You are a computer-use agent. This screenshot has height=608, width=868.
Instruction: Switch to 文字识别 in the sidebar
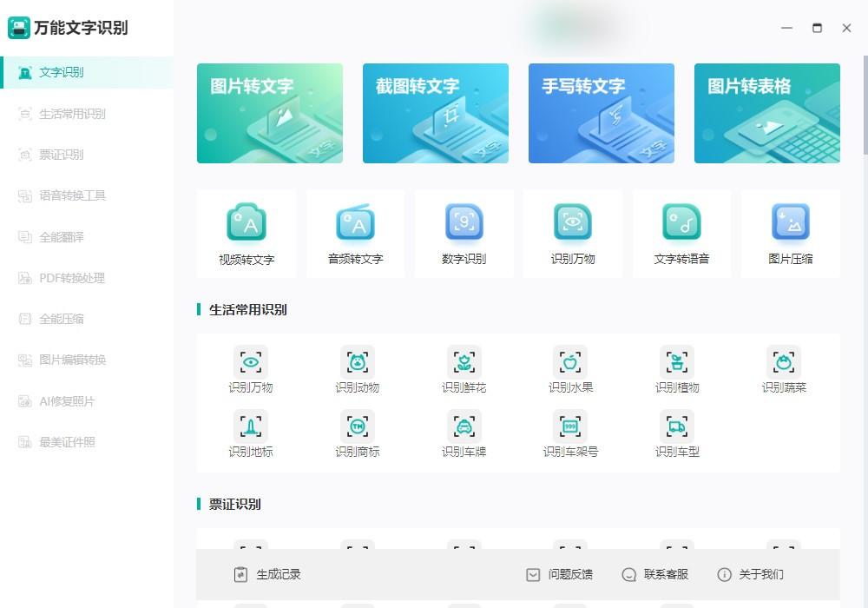coord(87,73)
